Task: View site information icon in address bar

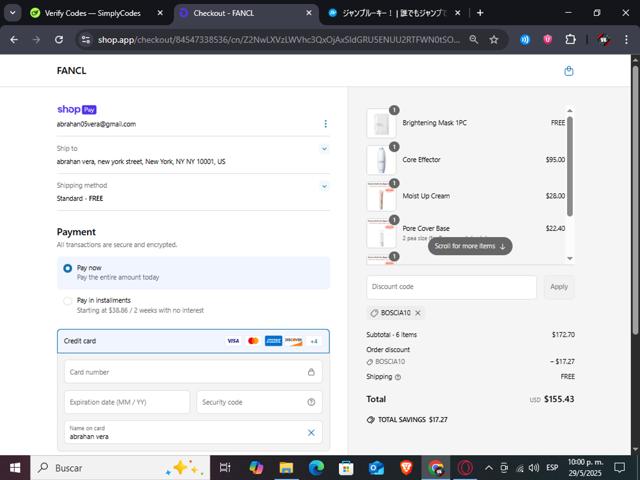Action: (x=86, y=40)
